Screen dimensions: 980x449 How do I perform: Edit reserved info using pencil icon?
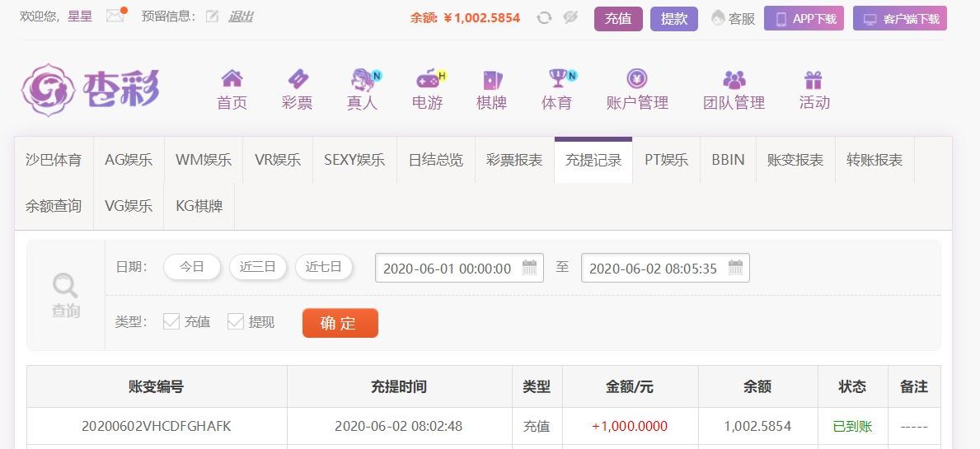click(213, 16)
